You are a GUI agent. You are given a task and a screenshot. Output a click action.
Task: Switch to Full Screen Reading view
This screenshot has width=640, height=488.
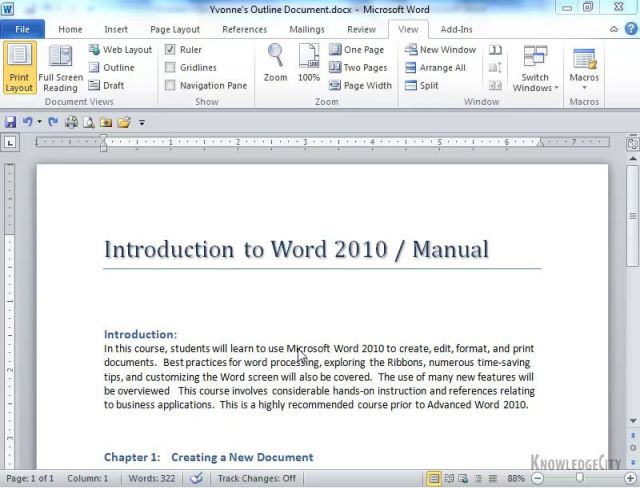60,67
